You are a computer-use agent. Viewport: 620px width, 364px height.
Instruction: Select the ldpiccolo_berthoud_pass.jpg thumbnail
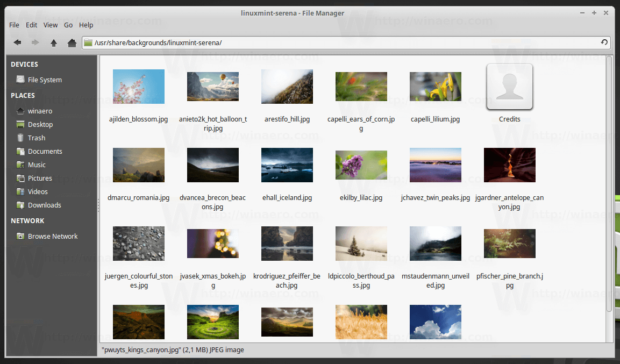[361, 244]
